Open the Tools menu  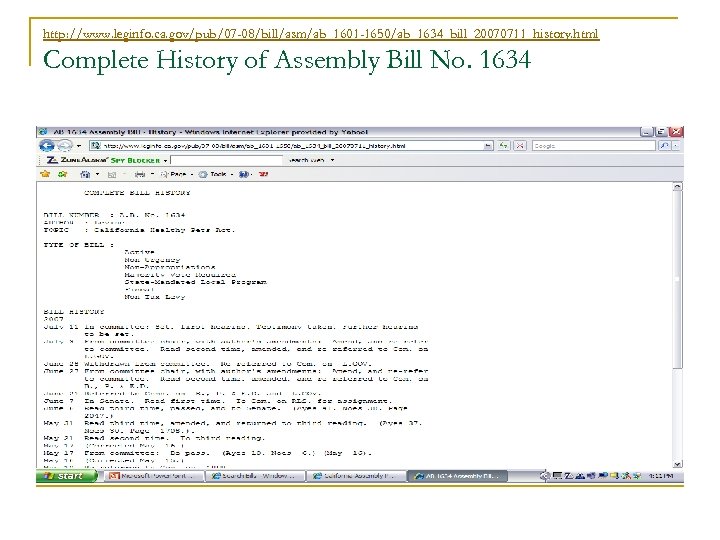coord(216,174)
